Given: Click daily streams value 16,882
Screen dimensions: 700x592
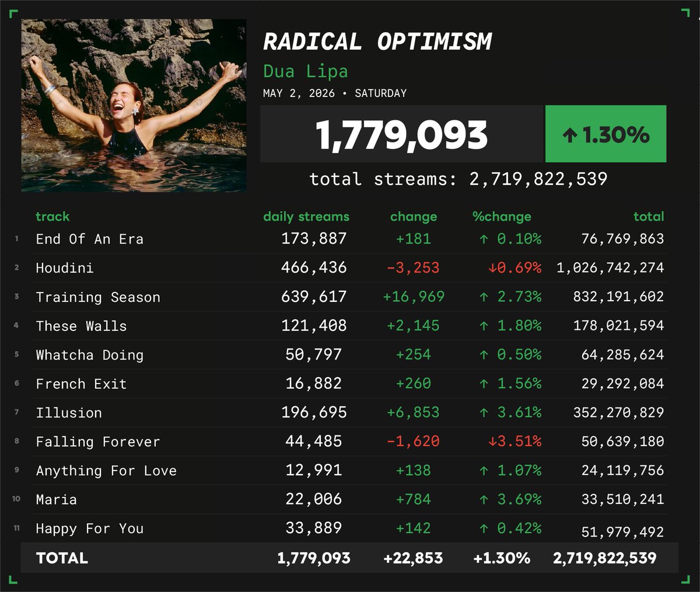Looking at the screenshot, I should coord(314,384).
